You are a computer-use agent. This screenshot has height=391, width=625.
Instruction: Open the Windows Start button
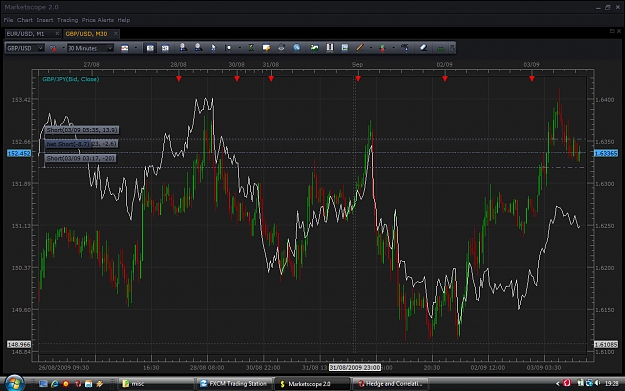click(x=14, y=383)
